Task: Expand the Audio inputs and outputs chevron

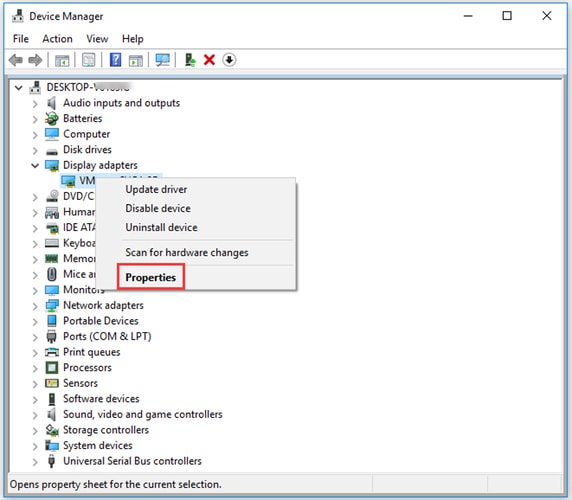Action: point(35,104)
